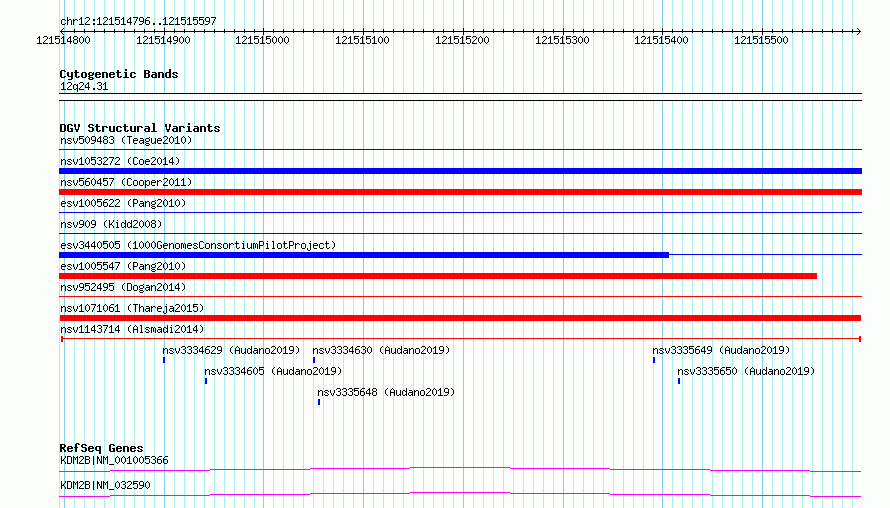The width and height of the screenshot is (890, 508).
Task: Select the 12q24.31 band label
Action: (84, 86)
